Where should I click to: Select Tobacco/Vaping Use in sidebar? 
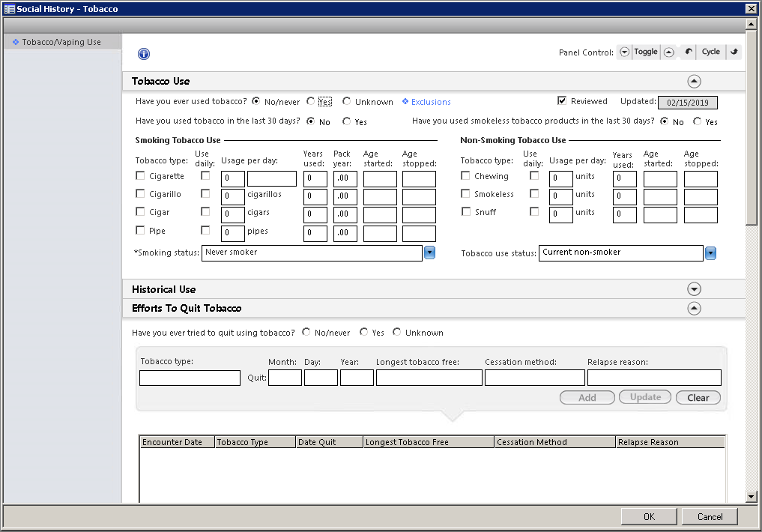pos(61,42)
